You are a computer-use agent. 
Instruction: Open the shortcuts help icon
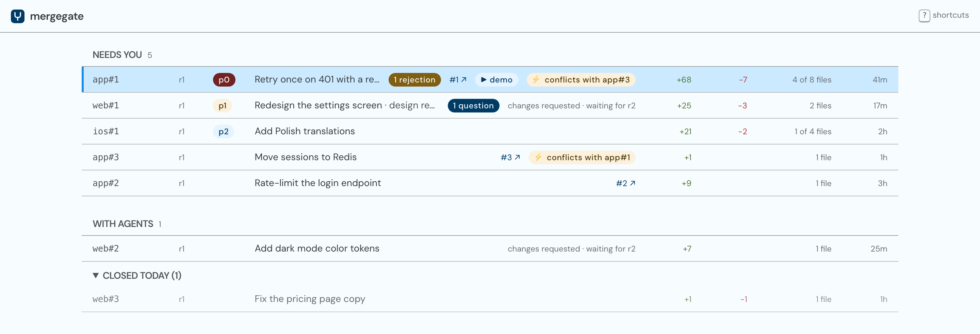pyautogui.click(x=924, y=16)
